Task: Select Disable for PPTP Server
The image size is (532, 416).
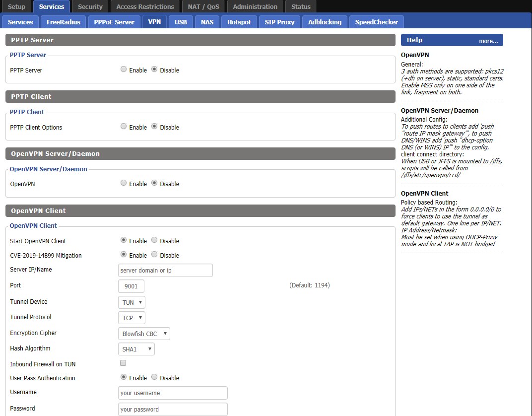Action: [154, 69]
